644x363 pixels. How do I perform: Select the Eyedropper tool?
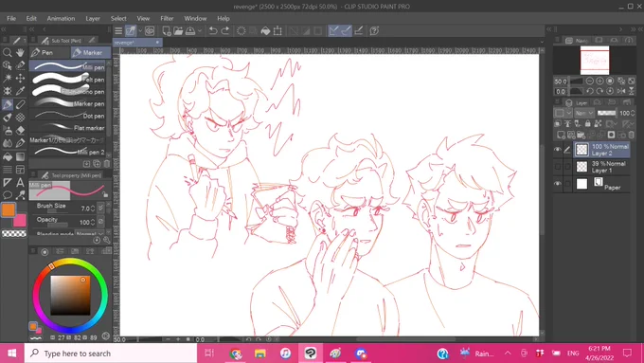pyautogui.click(x=20, y=91)
